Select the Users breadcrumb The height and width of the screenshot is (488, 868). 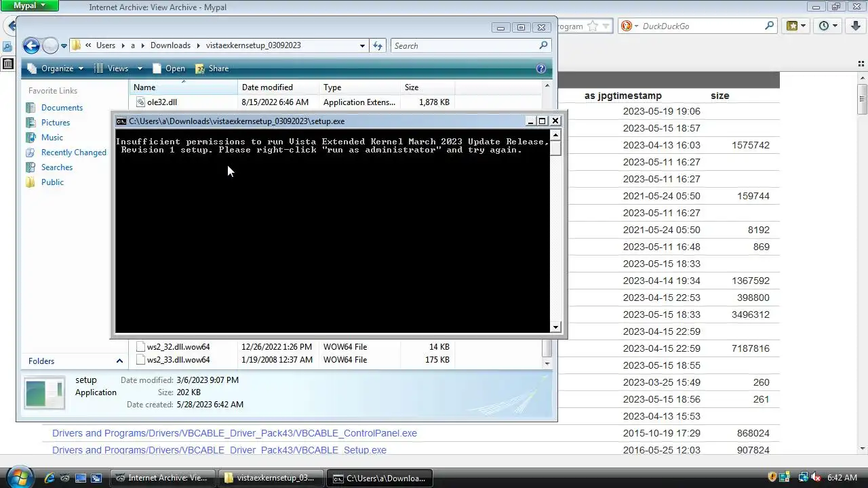coord(106,45)
